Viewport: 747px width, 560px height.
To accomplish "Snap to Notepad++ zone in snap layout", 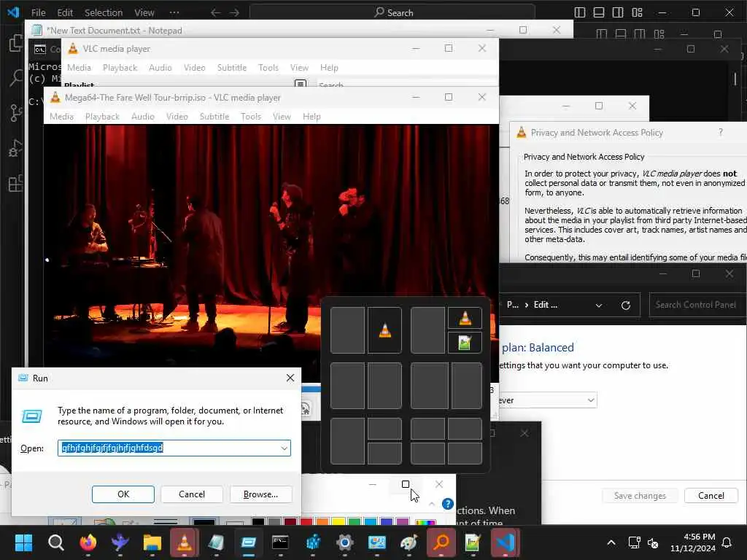I will click(x=465, y=343).
